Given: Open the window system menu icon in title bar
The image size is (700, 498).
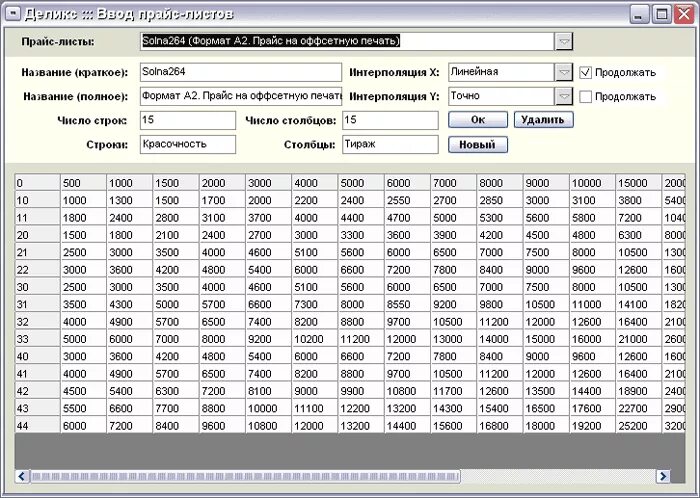Looking at the screenshot, I should (x=13, y=14).
